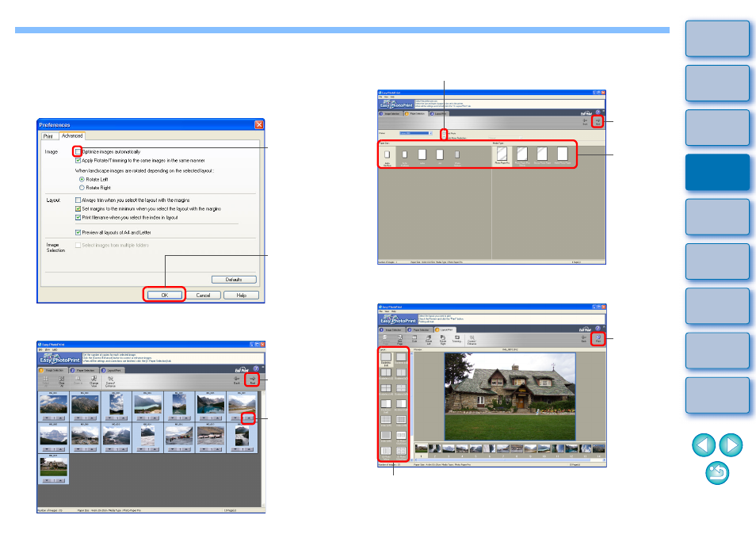The image size is (756, 534).
Task: Select Photo Paper Pro media type
Action: [x=502, y=155]
